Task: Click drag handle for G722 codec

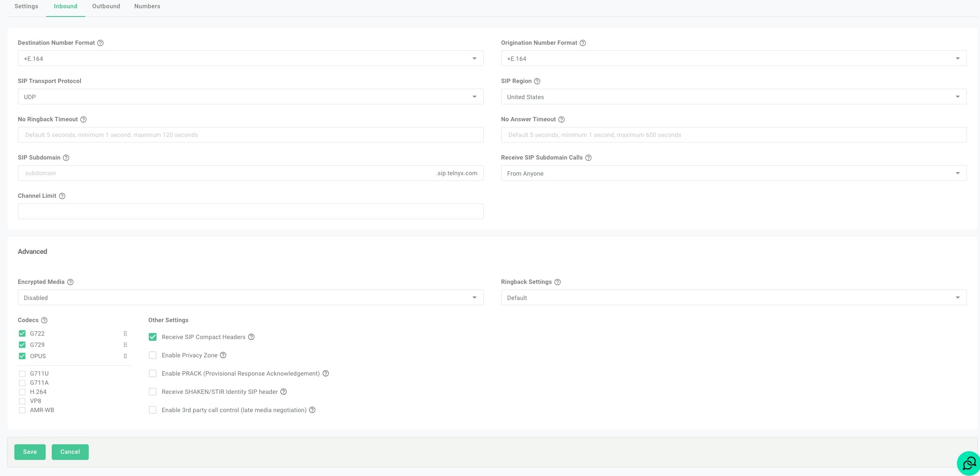Action: point(125,333)
